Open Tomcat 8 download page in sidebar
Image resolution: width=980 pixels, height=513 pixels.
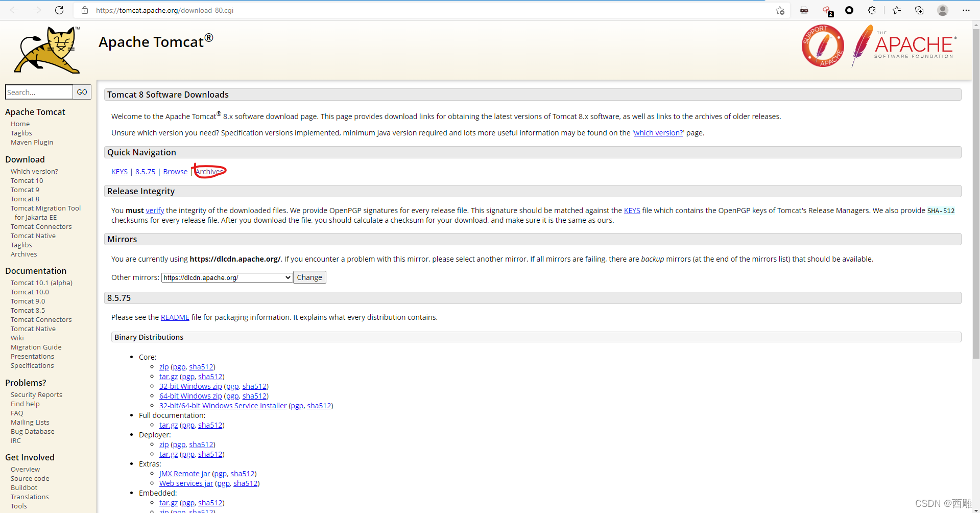[x=25, y=199]
